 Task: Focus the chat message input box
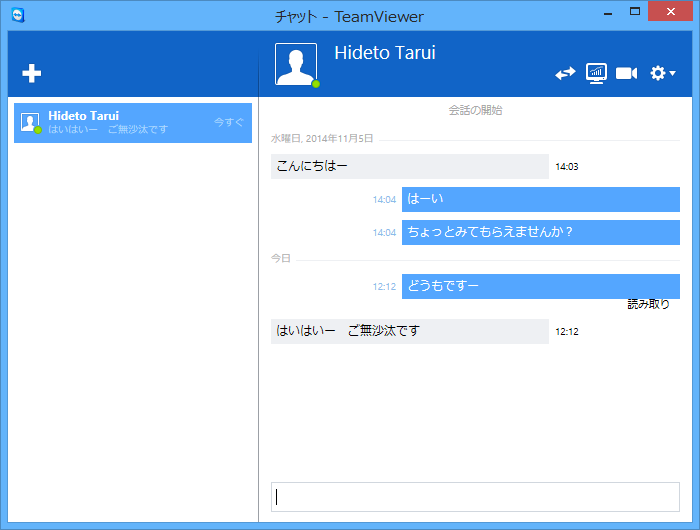click(x=475, y=497)
